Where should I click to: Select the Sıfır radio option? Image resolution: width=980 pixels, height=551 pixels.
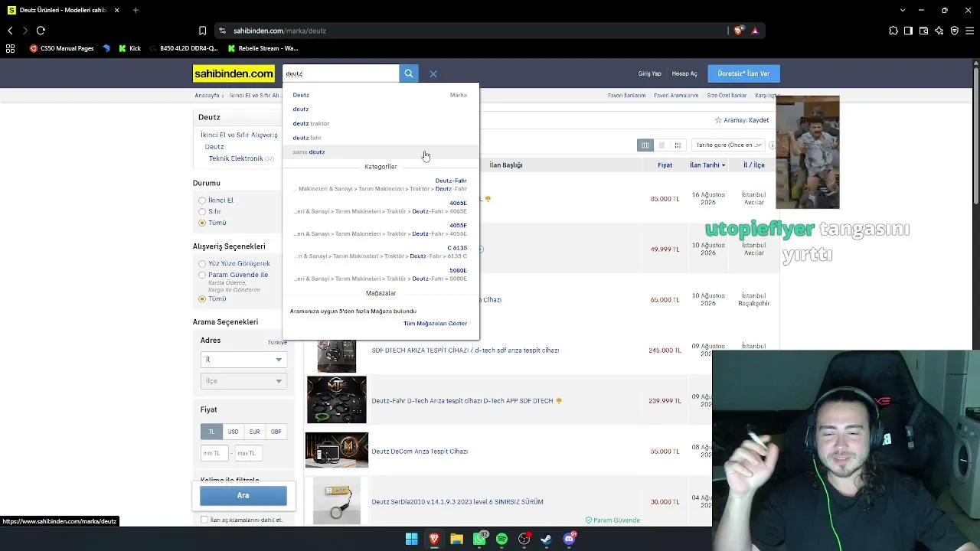click(202, 212)
